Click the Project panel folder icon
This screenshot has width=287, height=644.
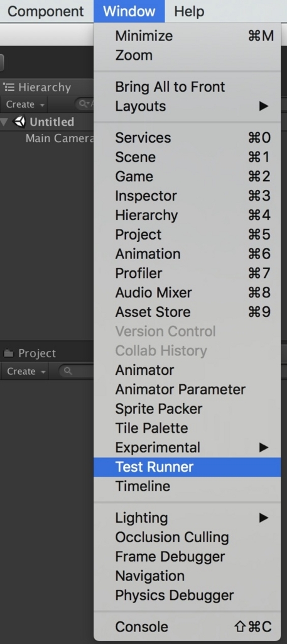(9, 353)
